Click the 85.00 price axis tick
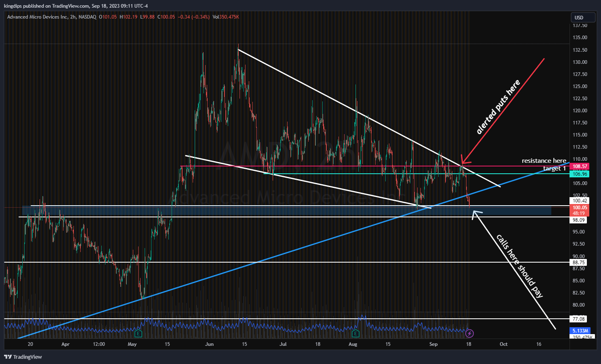Screen dimensions: 601x364 pos(578,281)
